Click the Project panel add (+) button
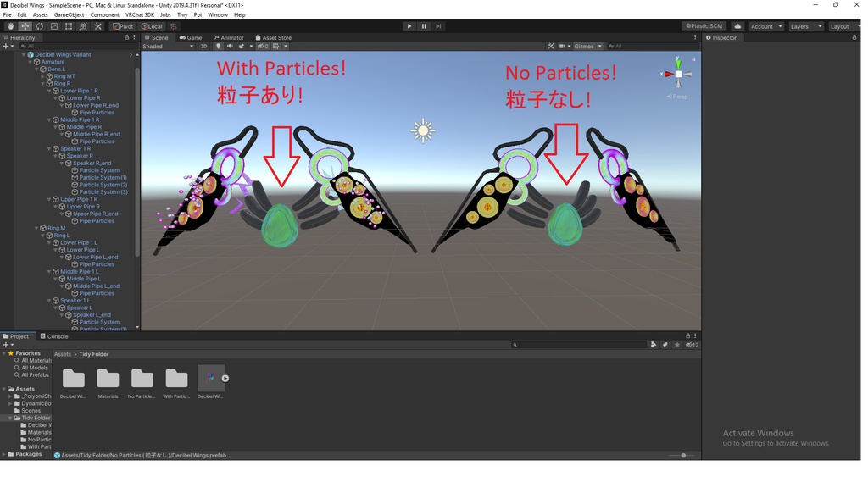This screenshot has width=868, height=488. point(8,345)
